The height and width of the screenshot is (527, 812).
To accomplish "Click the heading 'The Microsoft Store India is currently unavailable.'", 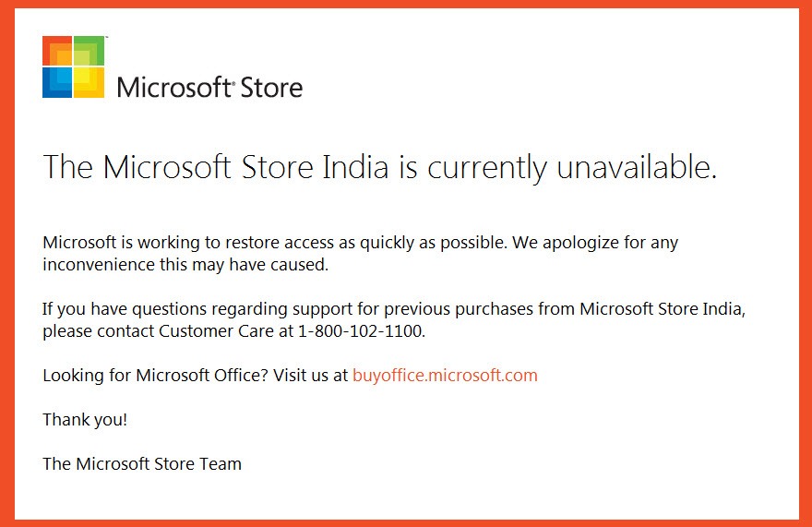I will click(379, 168).
